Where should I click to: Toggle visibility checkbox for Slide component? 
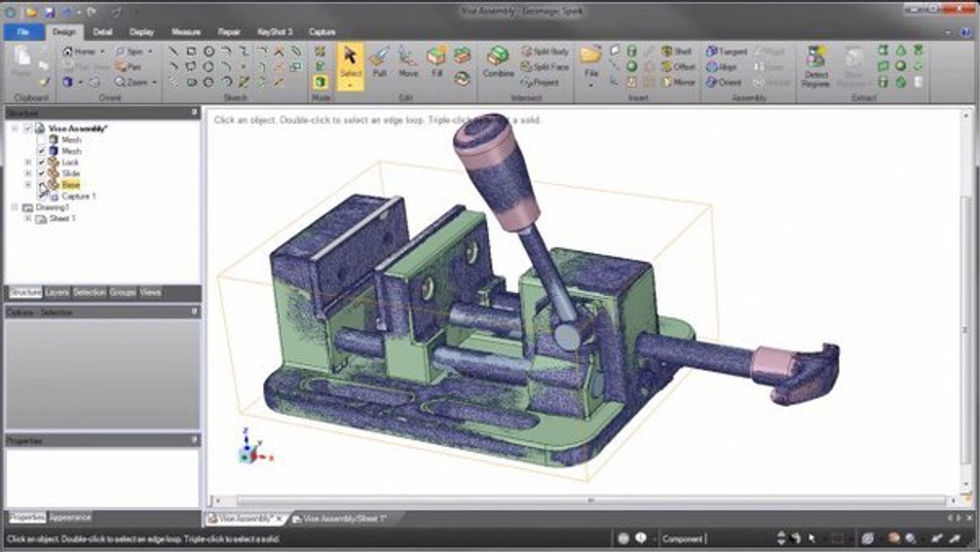[x=41, y=174]
